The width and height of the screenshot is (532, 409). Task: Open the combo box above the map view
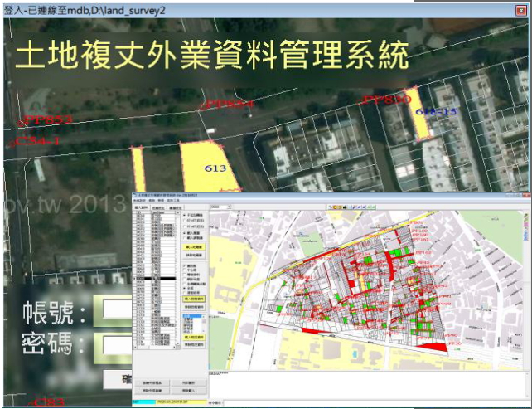point(220,207)
